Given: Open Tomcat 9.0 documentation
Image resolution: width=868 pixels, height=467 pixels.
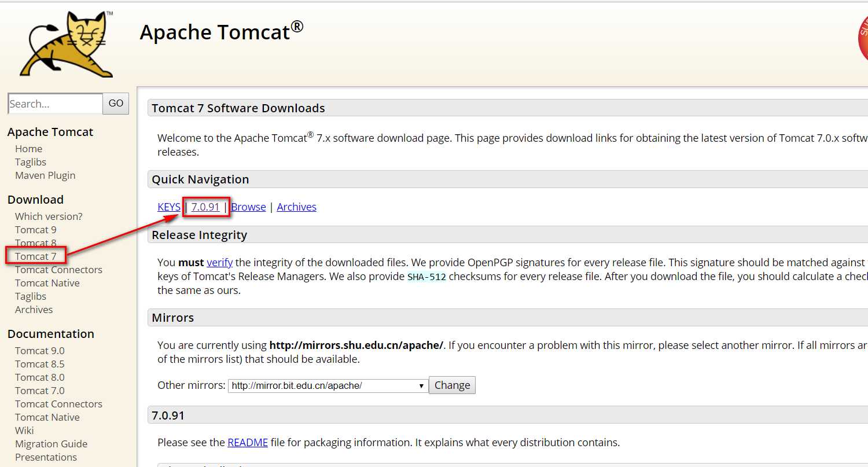Looking at the screenshot, I should point(40,351).
